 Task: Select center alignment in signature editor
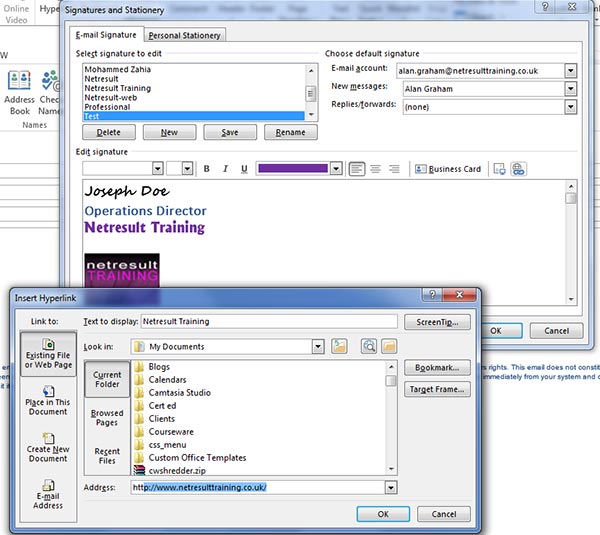(375, 169)
